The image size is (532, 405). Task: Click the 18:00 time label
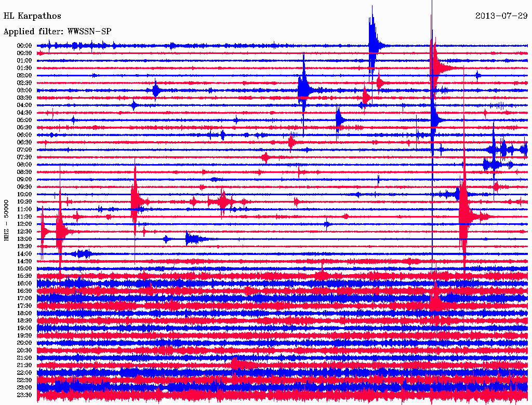24,313
